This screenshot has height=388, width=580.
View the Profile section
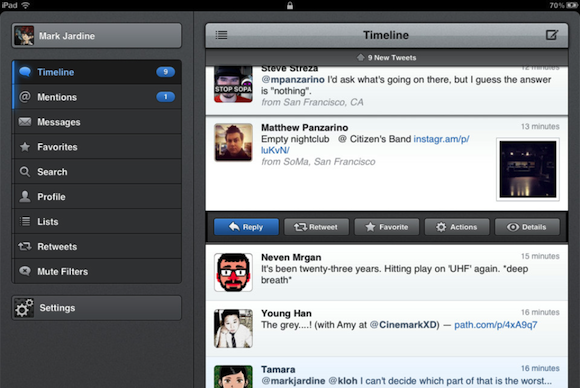(97, 197)
